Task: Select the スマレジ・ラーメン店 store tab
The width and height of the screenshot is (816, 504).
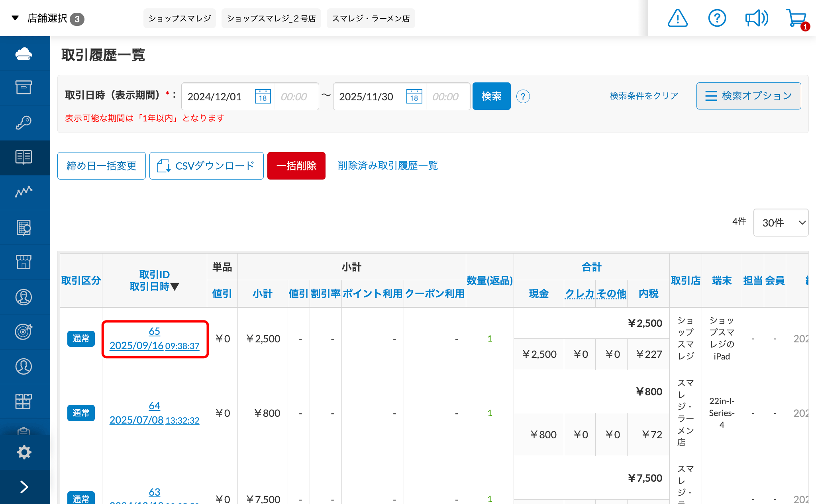Action: pyautogui.click(x=371, y=18)
